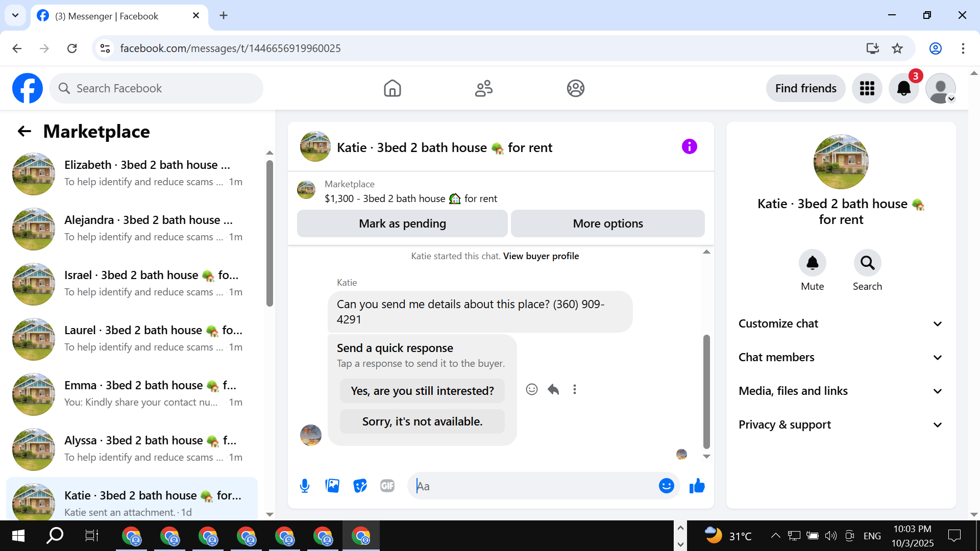Open conversation information purple icon
Viewport: 980px width, 551px height.
[x=689, y=147]
